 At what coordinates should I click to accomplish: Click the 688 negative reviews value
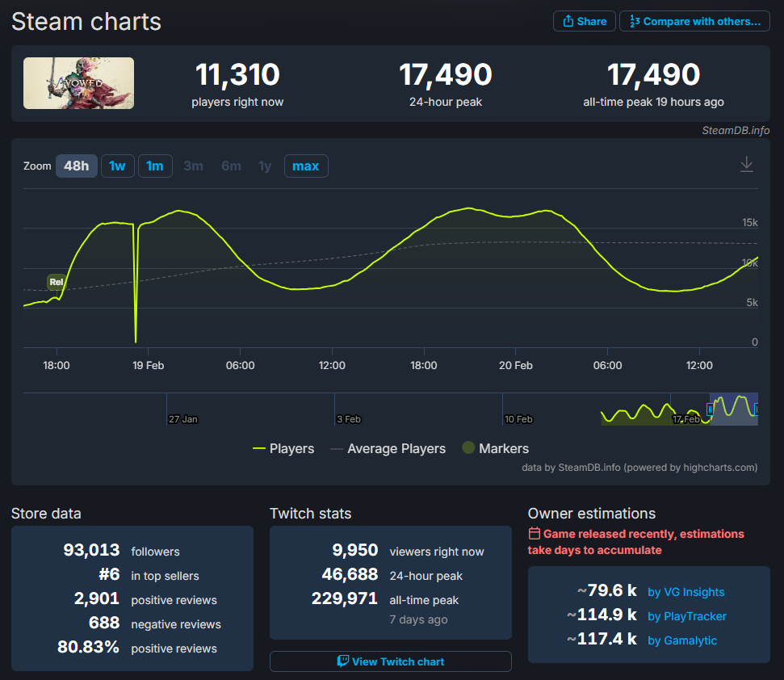pos(104,623)
